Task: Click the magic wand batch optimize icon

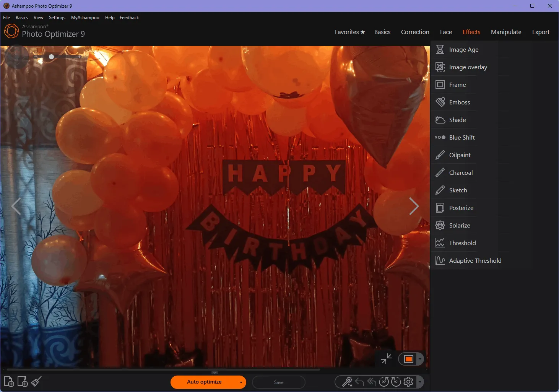Action: tap(347, 381)
